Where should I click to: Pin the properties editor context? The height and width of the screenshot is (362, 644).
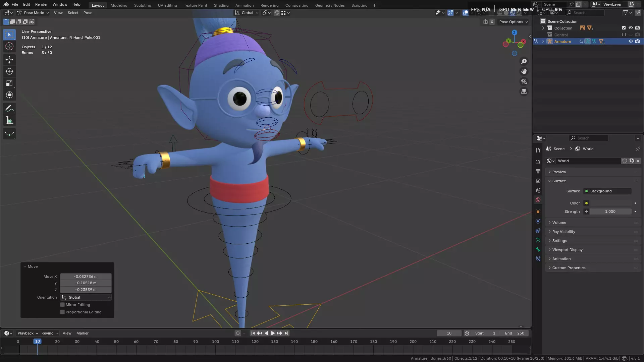pyautogui.click(x=638, y=149)
